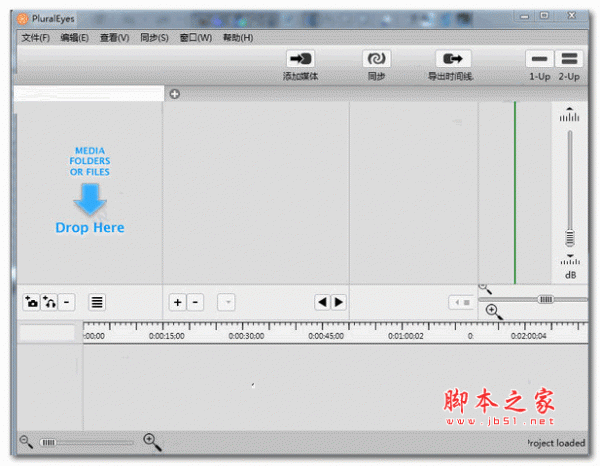Maximize the PluralEyes window
Viewport: 600px width, 466px height.
(545, 16)
